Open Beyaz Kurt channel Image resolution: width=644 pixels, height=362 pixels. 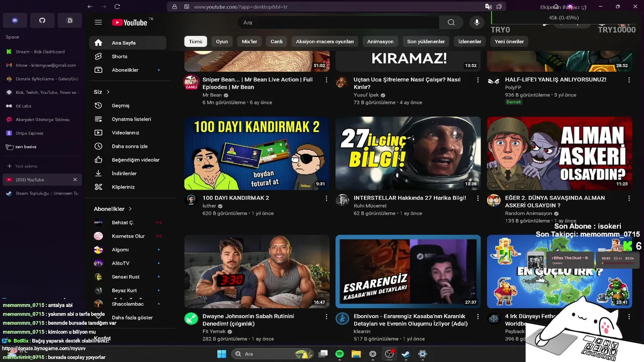coord(128,291)
